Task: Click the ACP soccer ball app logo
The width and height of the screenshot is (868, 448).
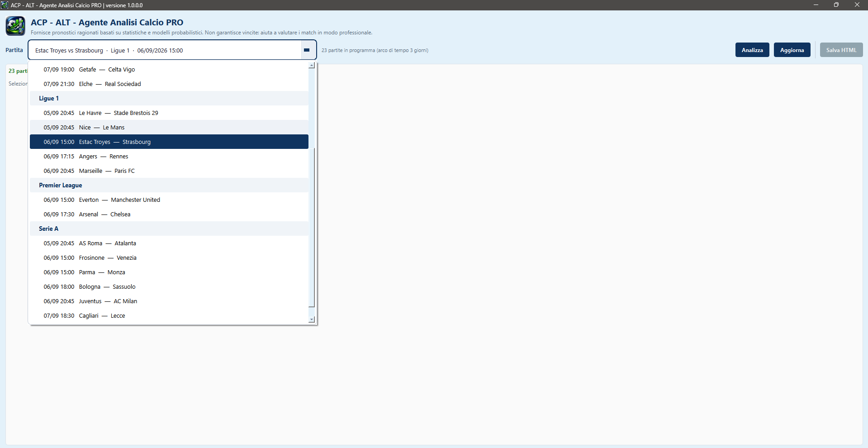Action: (15, 26)
